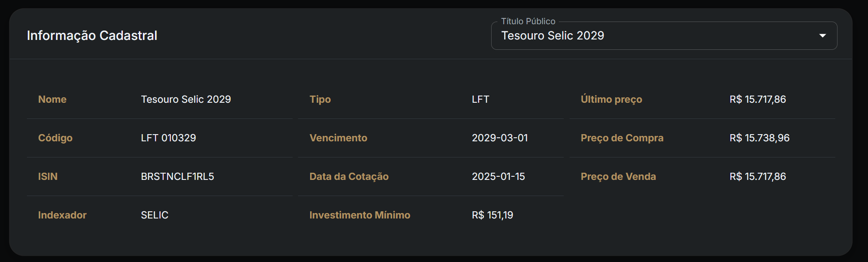Select the Preço de Venda value R$ 15.717,86

(757, 176)
